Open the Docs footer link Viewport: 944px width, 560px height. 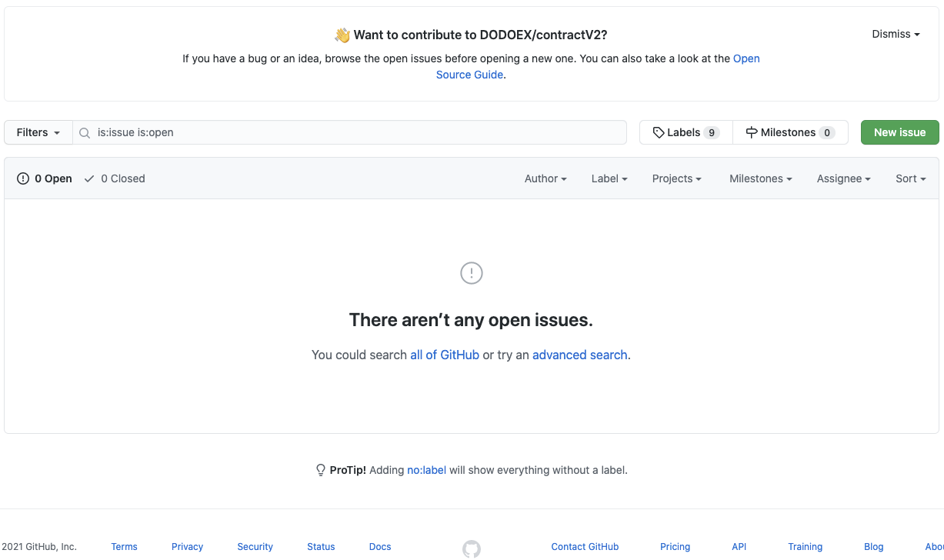[x=380, y=547]
